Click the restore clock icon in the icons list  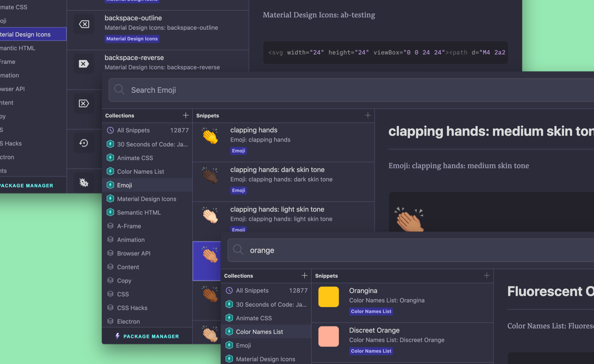tap(84, 143)
